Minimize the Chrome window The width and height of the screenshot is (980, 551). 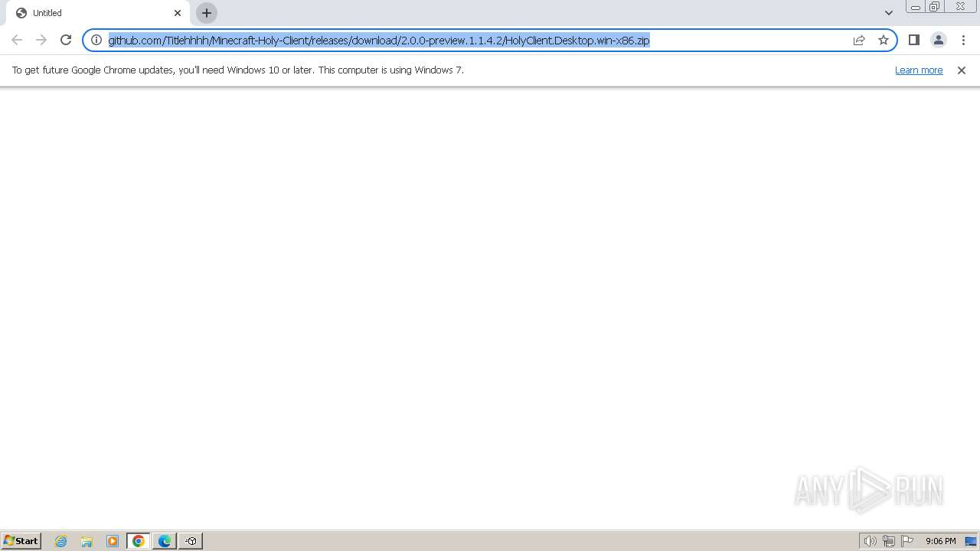(916, 7)
